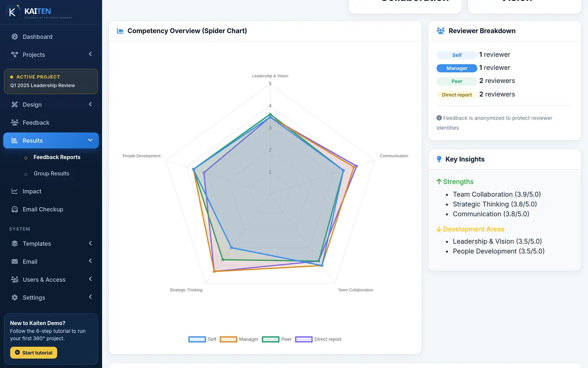Click the Email envelope icon under System
588x368 pixels.
click(15, 262)
